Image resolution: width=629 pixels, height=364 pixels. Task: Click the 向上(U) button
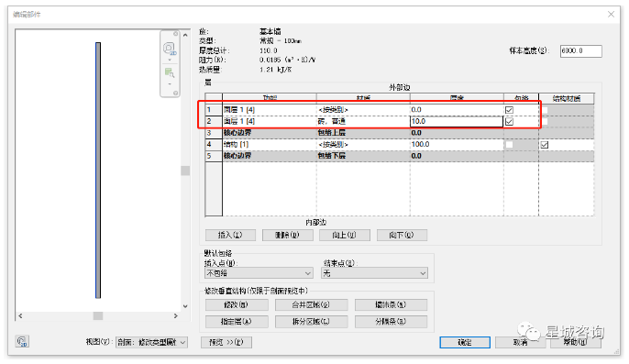click(x=345, y=235)
